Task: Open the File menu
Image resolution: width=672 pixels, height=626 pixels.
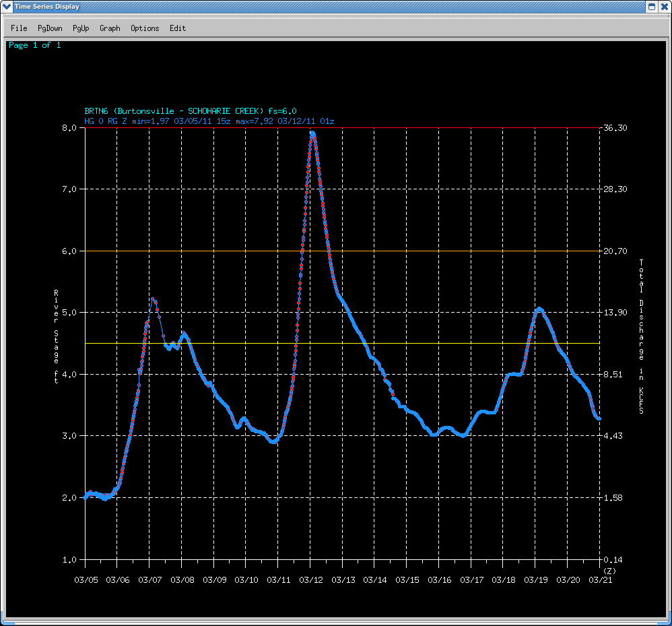Action: 19,28
